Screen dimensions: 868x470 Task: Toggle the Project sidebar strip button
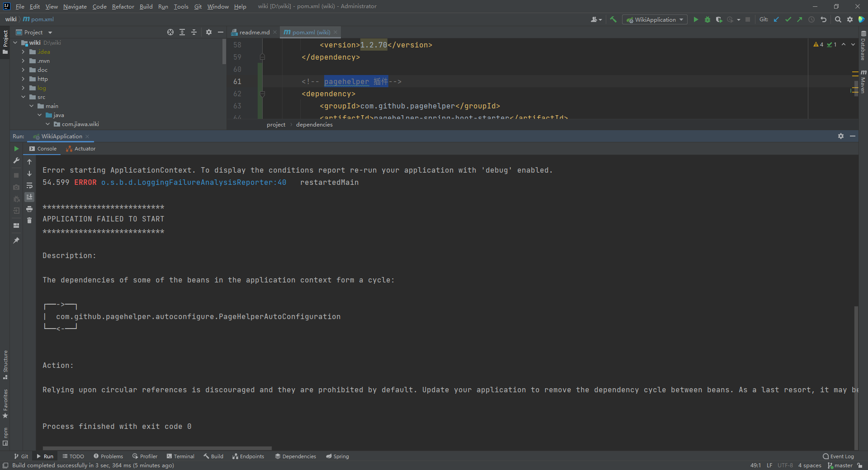click(5, 42)
